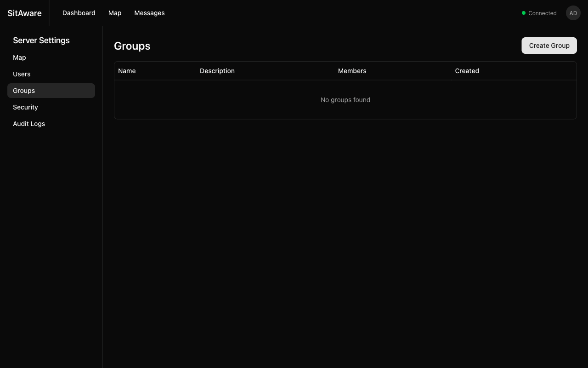Click the Description column header
588x368 pixels.
click(217, 71)
